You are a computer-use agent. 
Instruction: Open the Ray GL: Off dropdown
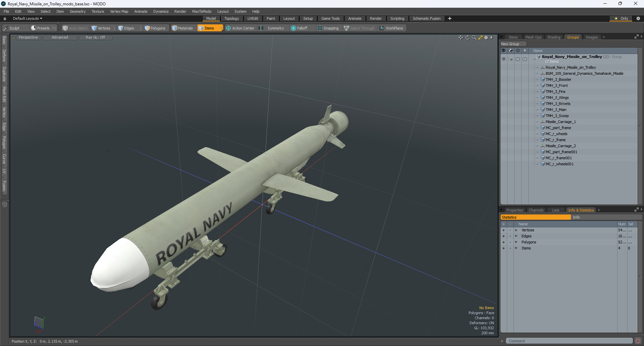point(95,38)
